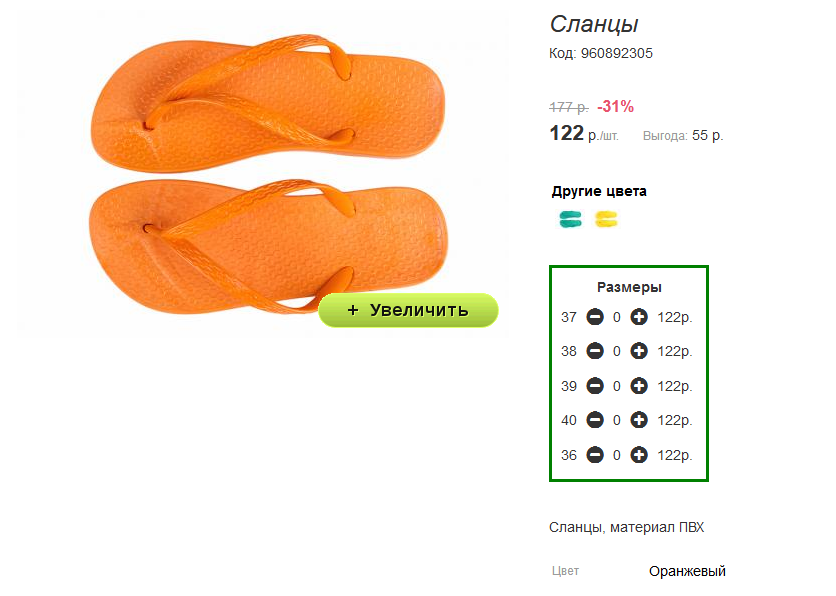Click minus icon for size 39
The width and height of the screenshot is (836, 596).
coord(595,385)
